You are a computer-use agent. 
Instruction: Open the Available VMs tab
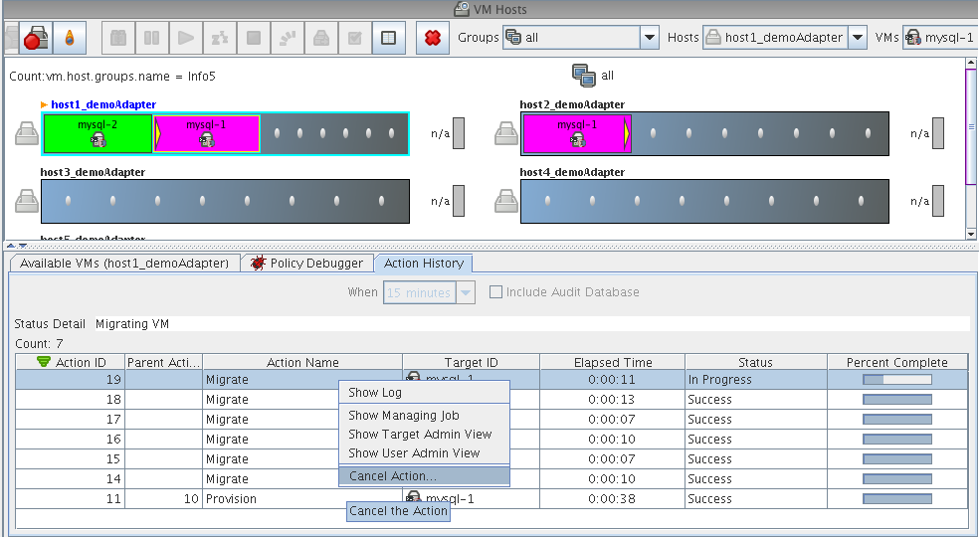click(124, 264)
